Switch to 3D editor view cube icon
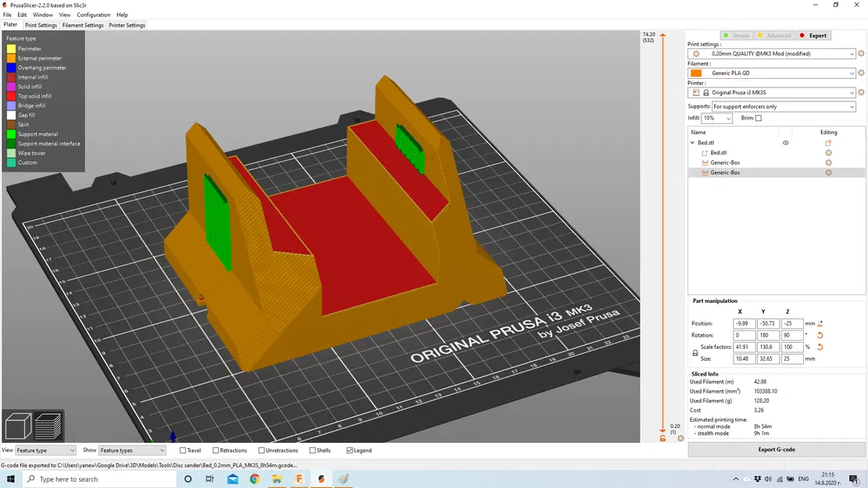The image size is (868, 488). tap(18, 426)
